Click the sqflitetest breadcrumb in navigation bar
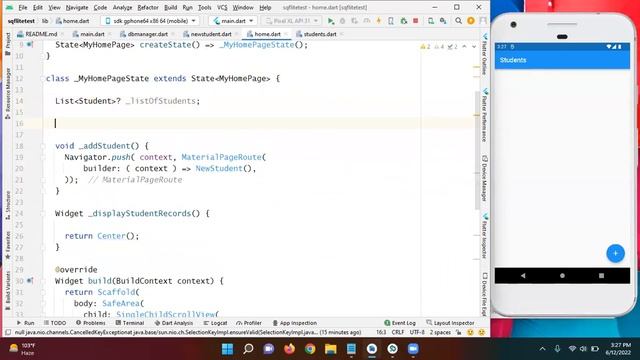The height and width of the screenshot is (360, 640). 21,21
